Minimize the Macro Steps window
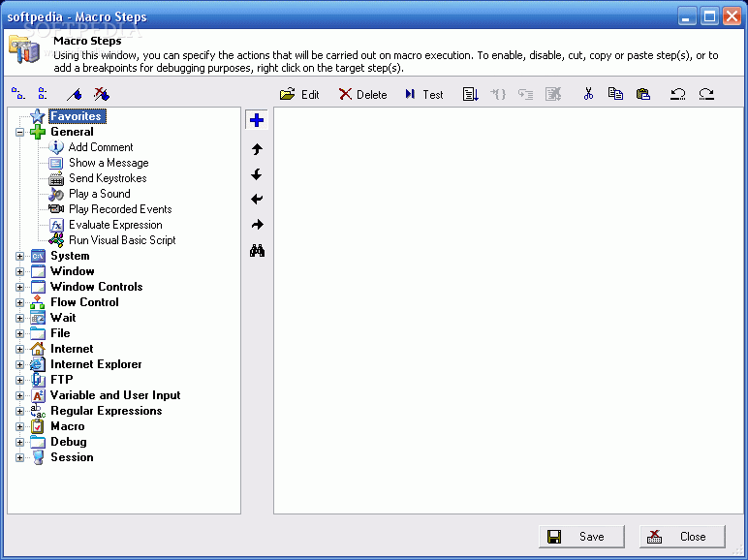The height and width of the screenshot is (560, 748). point(686,16)
